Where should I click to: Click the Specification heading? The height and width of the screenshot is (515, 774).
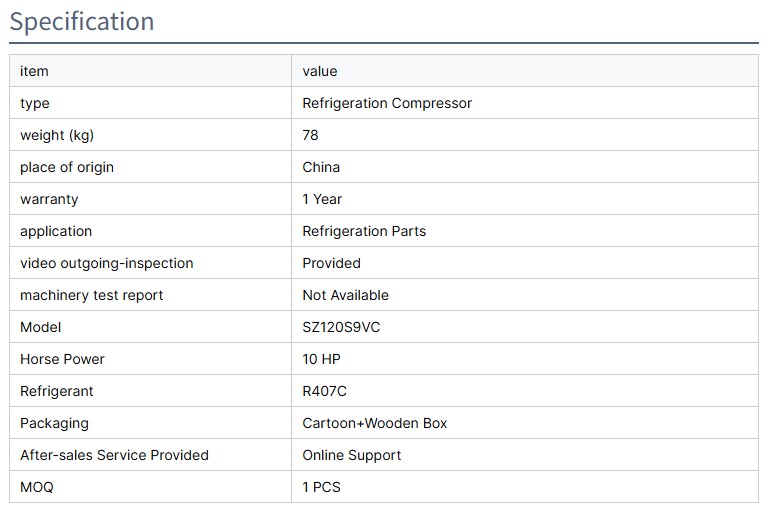[x=82, y=21]
